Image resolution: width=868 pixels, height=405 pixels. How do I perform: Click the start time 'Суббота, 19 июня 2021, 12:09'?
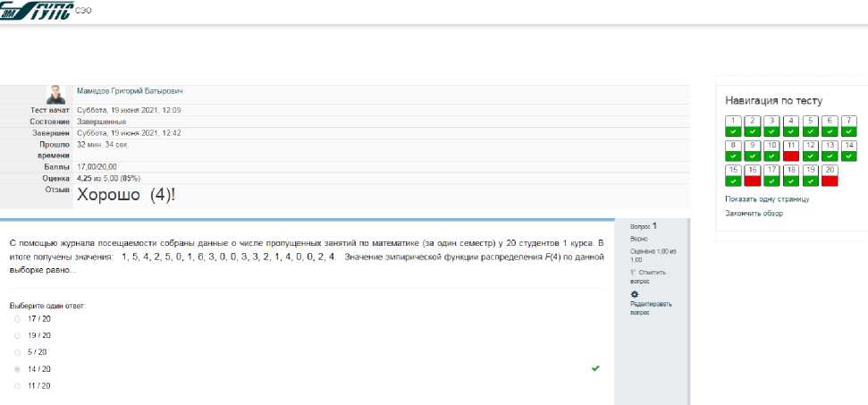[x=129, y=110]
